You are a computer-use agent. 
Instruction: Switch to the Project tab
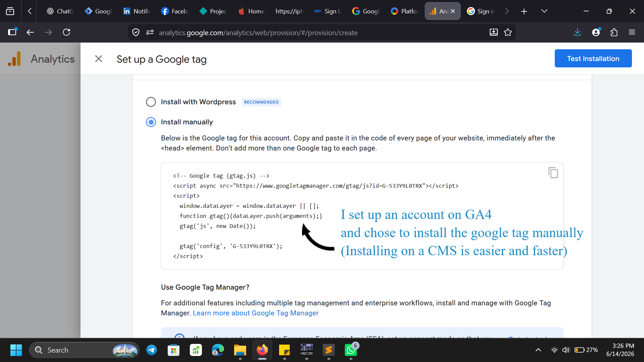tap(213, 11)
